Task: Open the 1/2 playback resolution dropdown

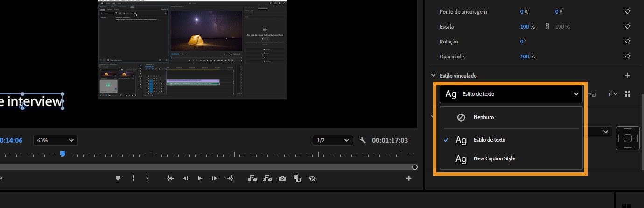Action: pos(333,140)
